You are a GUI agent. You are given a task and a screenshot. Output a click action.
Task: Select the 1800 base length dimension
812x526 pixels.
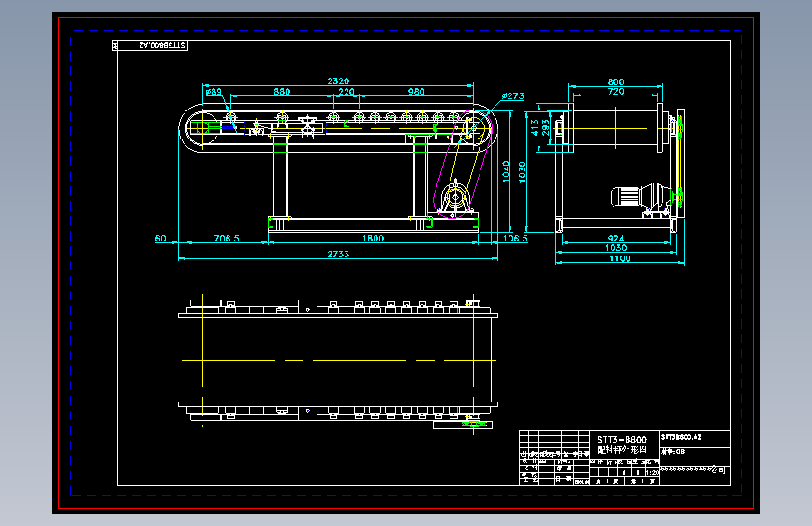point(373,238)
